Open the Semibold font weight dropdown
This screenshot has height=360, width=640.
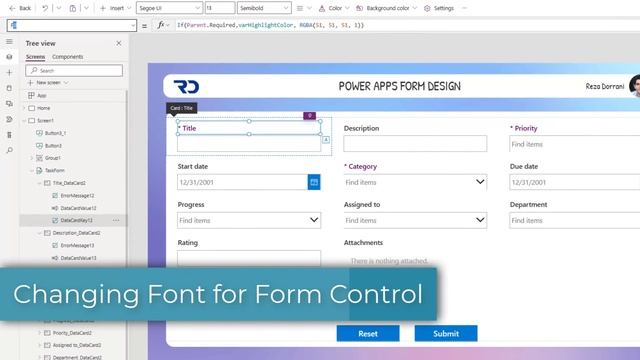click(x=264, y=8)
